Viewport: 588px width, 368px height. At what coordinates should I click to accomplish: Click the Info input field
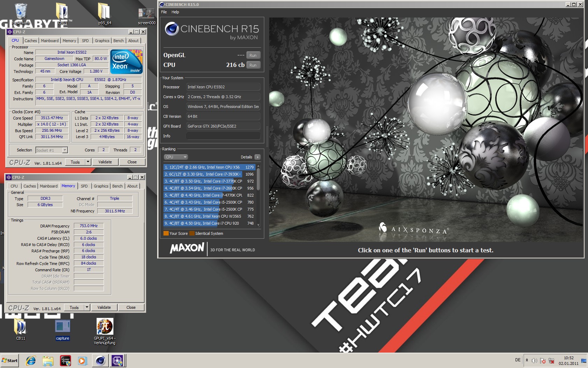(x=223, y=136)
